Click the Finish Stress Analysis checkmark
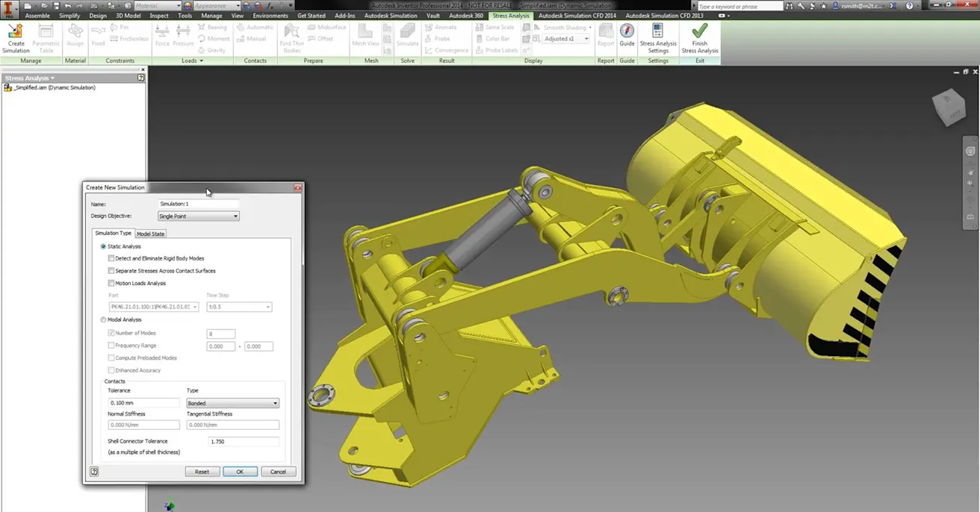Image resolution: width=980 pixels, height=512 pixels. 699,32
